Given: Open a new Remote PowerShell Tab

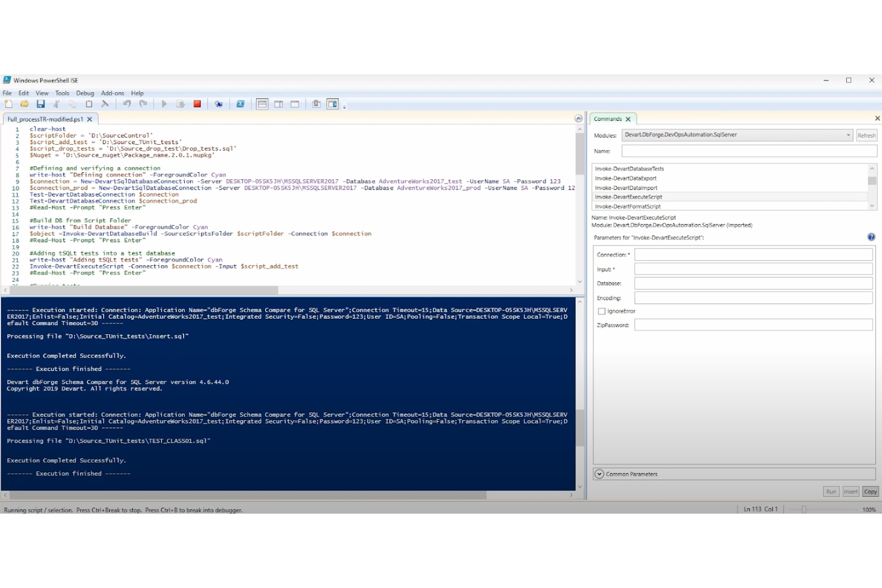Looking at the screenshot, I should click(x=219, y=104).
